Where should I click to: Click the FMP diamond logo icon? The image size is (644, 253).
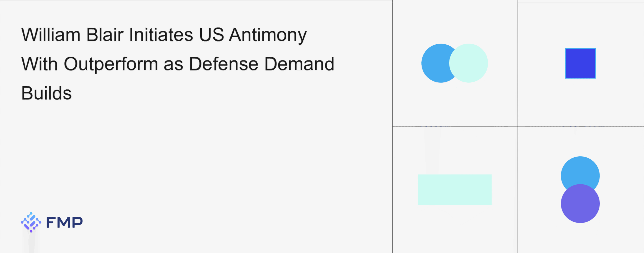click(31, 222)
